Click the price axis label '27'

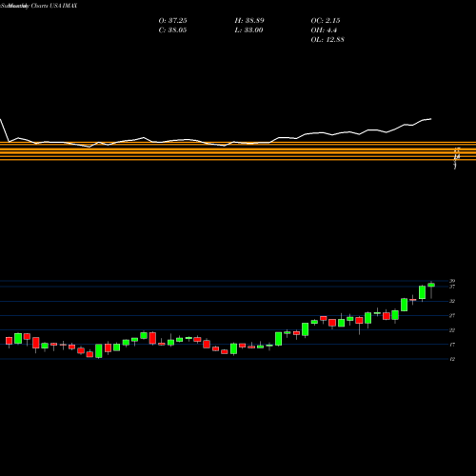pos(452,315)
